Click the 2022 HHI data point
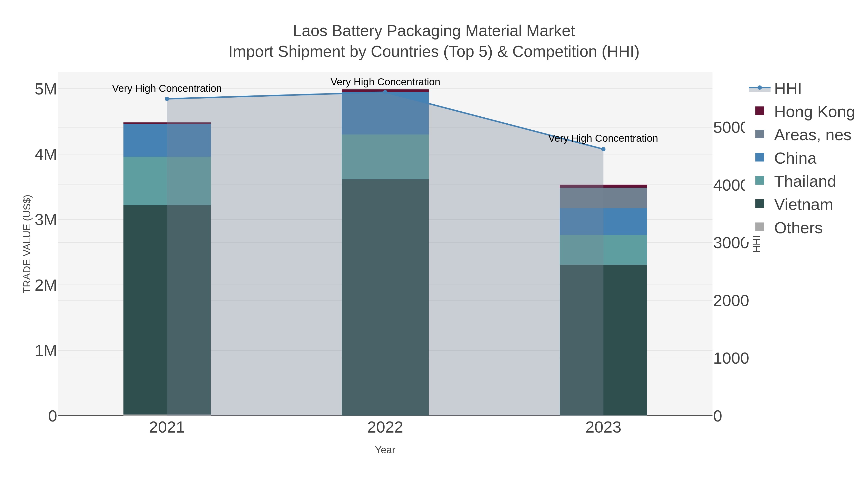Viewport: 868px width, 488px height. point(385,92)
